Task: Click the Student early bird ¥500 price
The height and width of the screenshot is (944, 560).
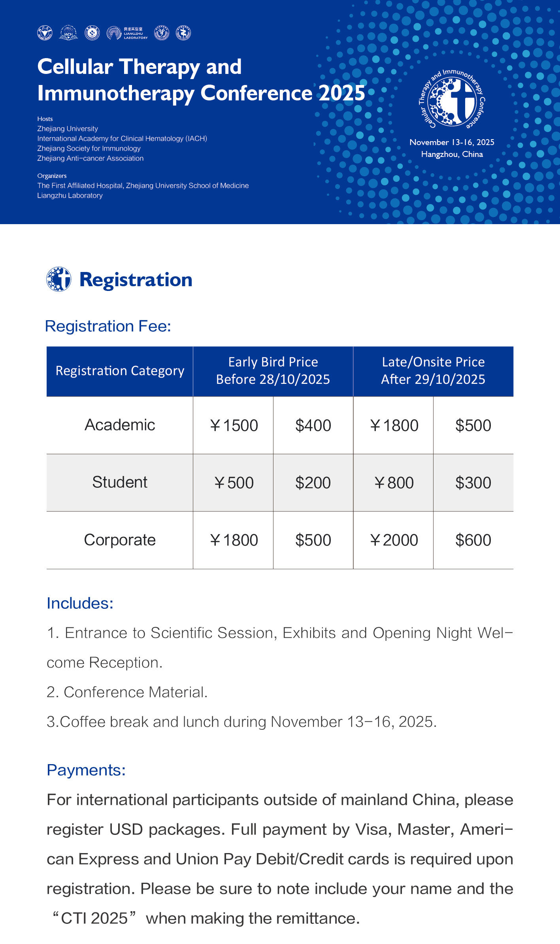Action: click(234, 483)
